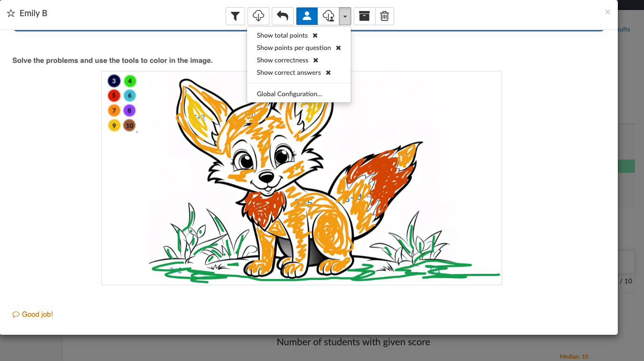Click the cloud download submissions icon
Screen dimensions: 644x361
[x=258, y=16]
